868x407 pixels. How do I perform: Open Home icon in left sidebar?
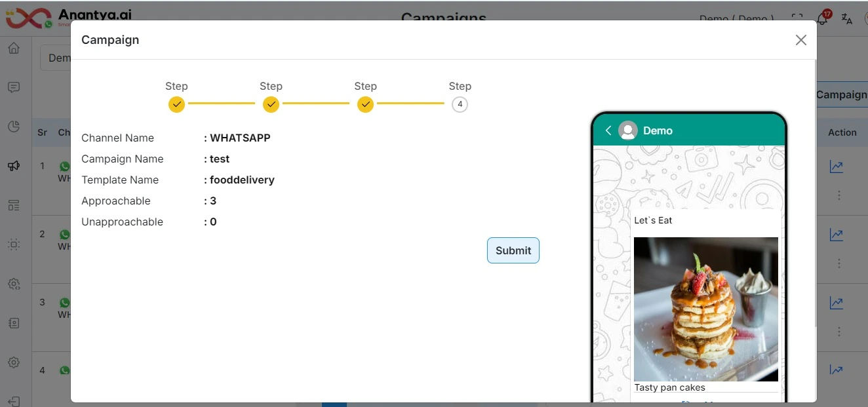pyautogui.click(x=14, y=48)
